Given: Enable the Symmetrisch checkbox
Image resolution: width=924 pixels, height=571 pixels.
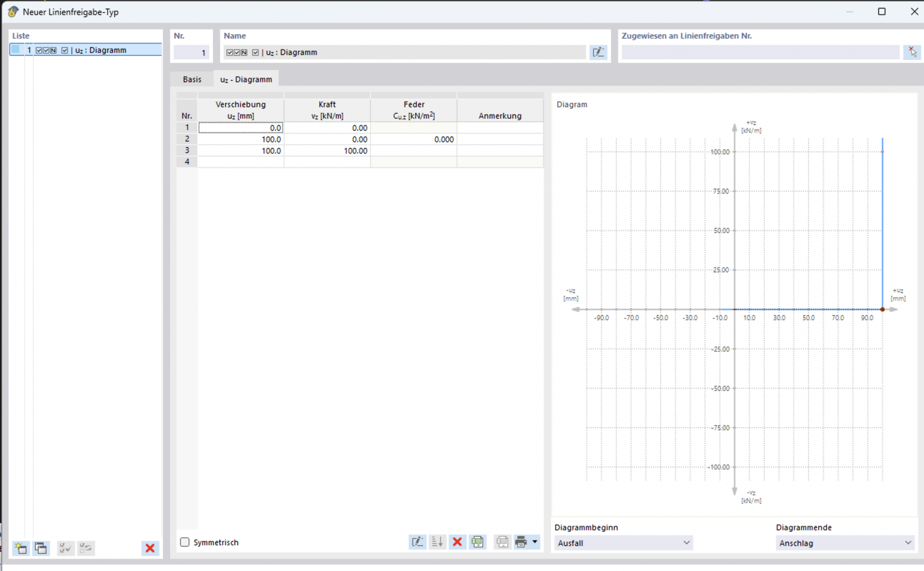Looking at the screenshot, I should (185, 542).
